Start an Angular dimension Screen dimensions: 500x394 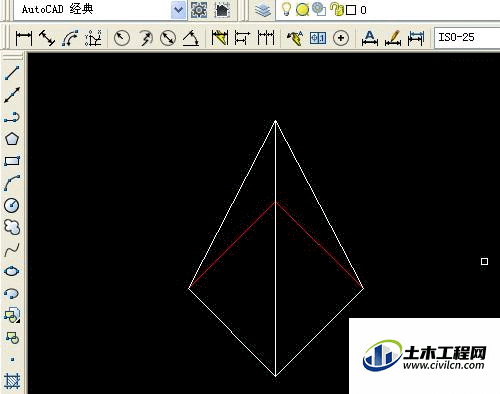[x=191, y=38]
